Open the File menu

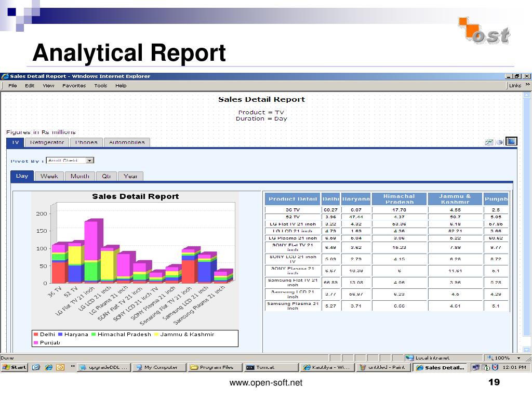(x=12, y=86)
